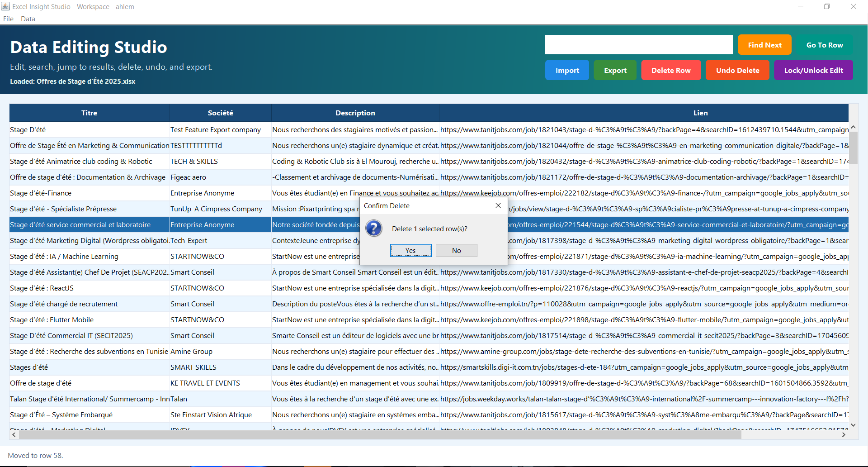Click the horizontal scrollbar left arrow
Screen dimensions: 868x467
14,434
